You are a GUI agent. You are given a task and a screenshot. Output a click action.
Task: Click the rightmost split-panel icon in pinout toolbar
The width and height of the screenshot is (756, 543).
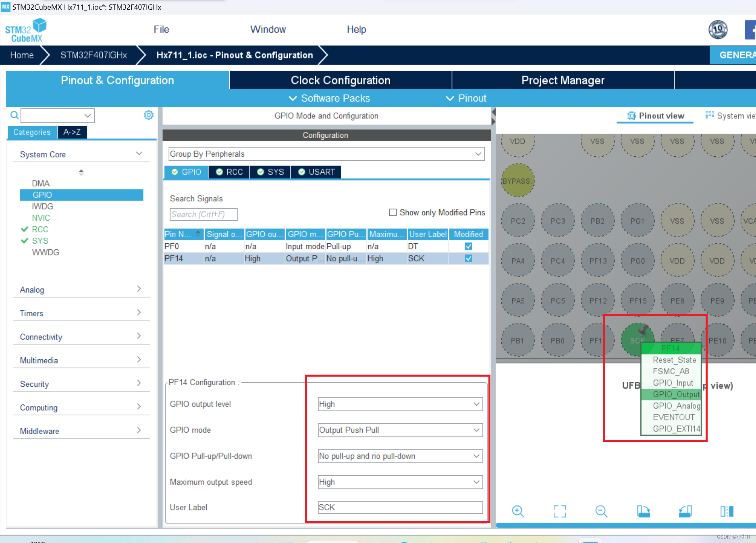coord(727,511)
